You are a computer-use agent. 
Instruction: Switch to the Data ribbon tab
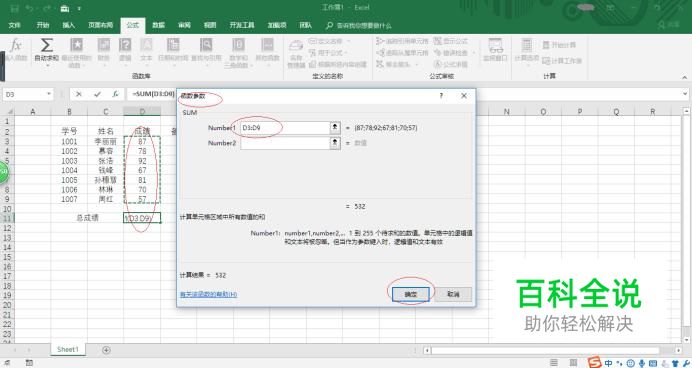(158, 25)
